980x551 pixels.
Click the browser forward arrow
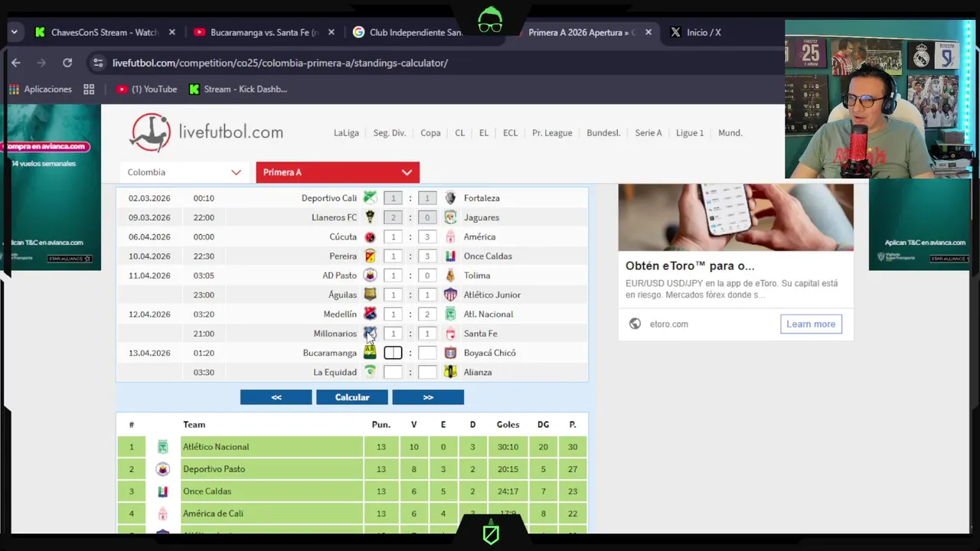[x=41, y=63]
